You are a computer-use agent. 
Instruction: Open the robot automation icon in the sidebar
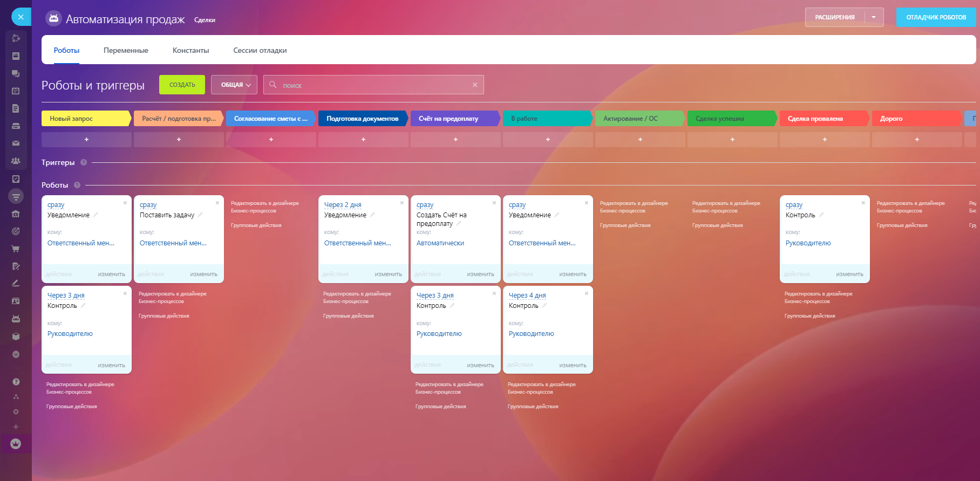[16, 319]
